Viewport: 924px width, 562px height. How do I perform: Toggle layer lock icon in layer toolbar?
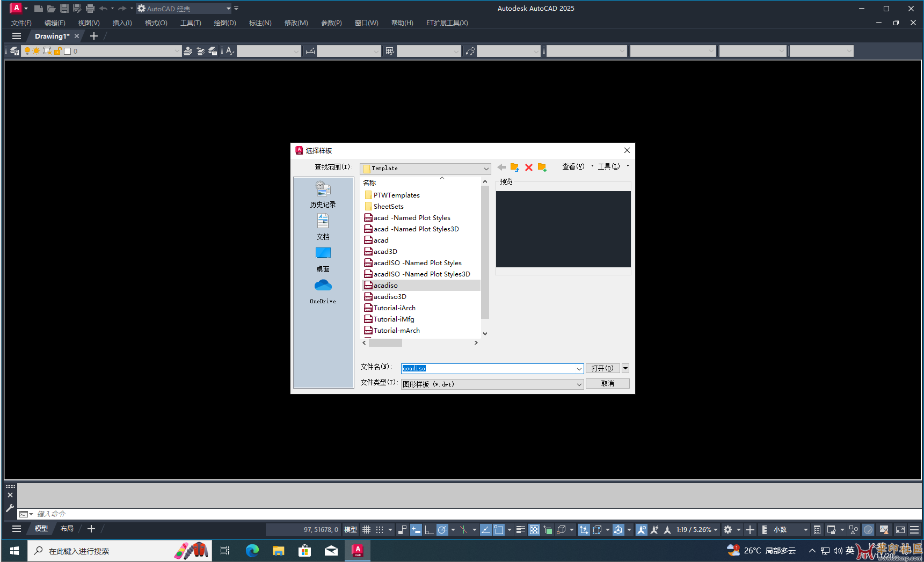coord(57,51)
